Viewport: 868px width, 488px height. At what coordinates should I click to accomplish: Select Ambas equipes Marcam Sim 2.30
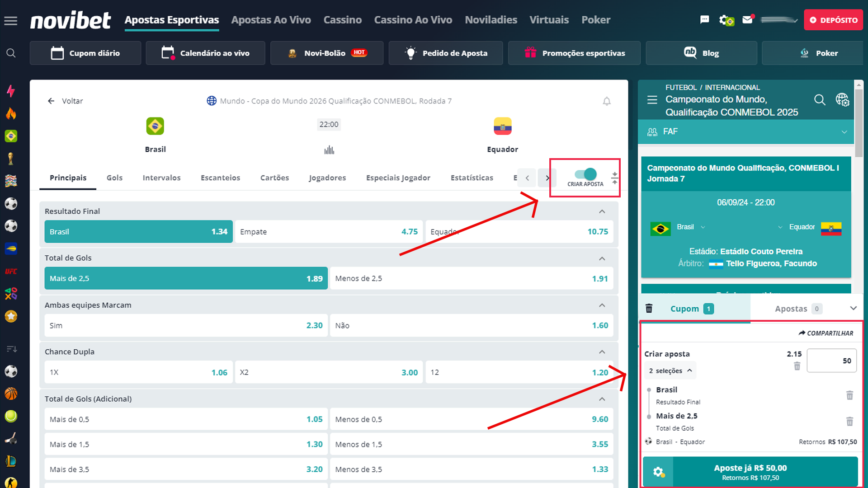[186, 325]
